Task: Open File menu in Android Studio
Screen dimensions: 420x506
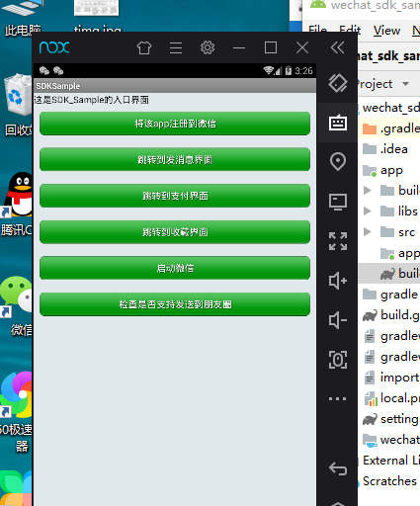Action: 317,31
